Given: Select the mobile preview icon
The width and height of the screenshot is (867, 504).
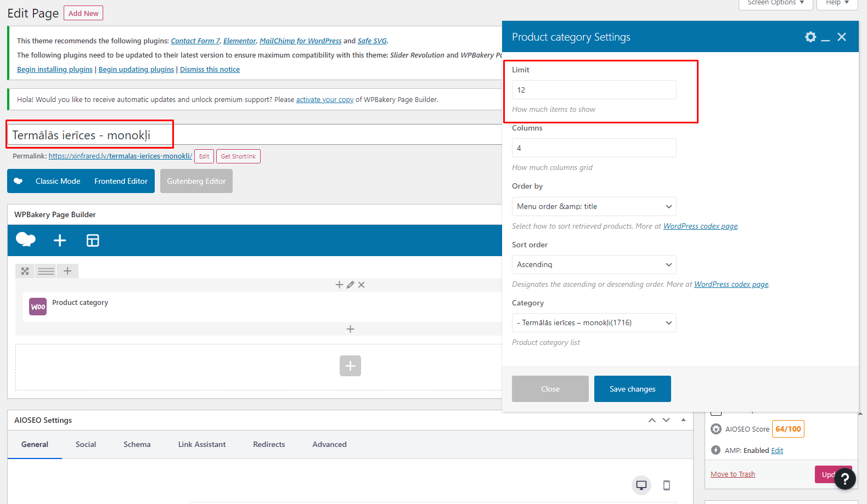Looking at the screenshot, I should click(667, 485).
